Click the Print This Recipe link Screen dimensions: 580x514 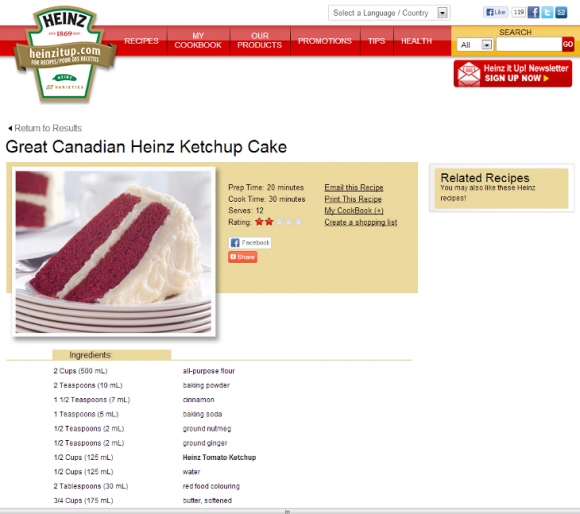tap(353, 199)
